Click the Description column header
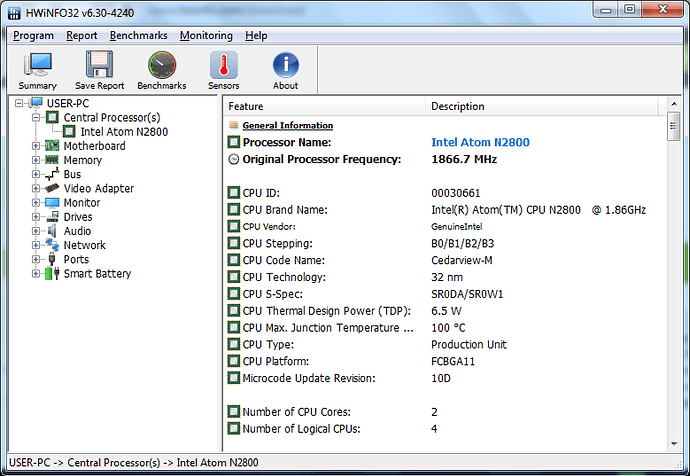The image size is (690, 476). [x=542, y=106]
